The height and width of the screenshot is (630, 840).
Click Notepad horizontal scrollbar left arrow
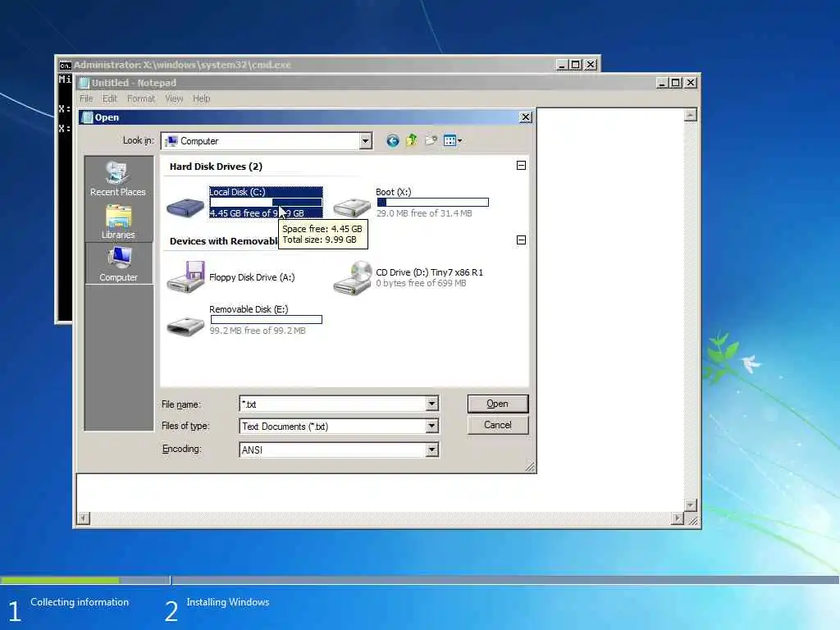(84, 518)
